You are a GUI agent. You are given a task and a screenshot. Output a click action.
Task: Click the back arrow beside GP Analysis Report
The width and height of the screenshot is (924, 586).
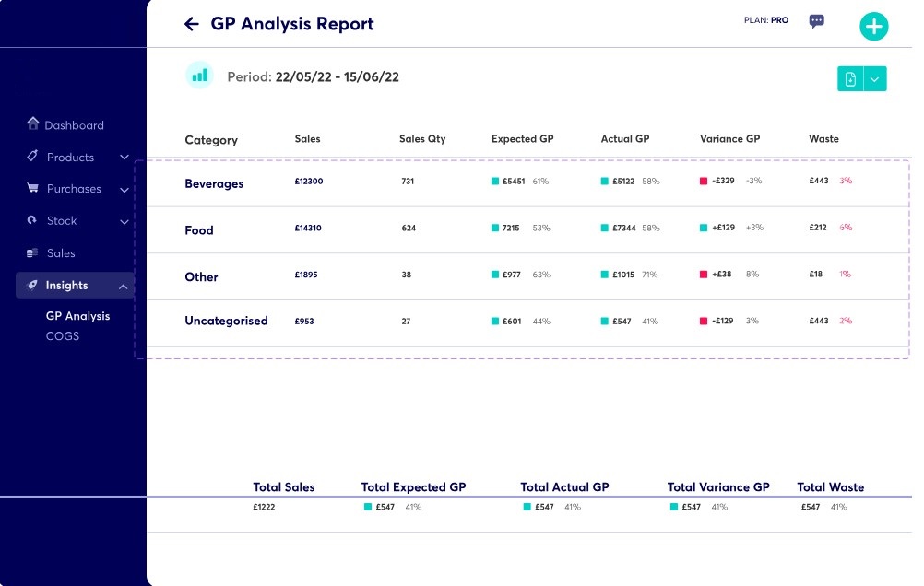tap(192, 24)
